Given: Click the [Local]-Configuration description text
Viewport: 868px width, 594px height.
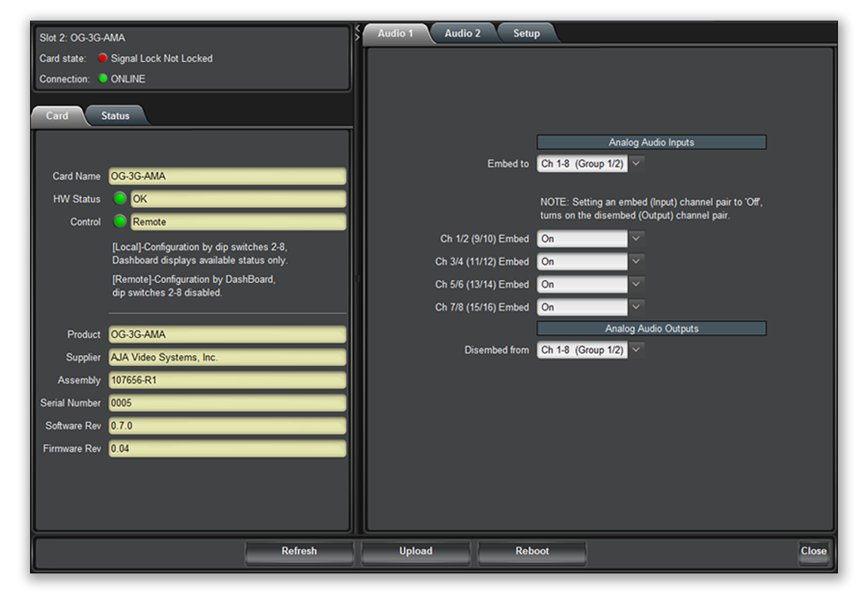Looking at the screenshot, I should (200, 254).
